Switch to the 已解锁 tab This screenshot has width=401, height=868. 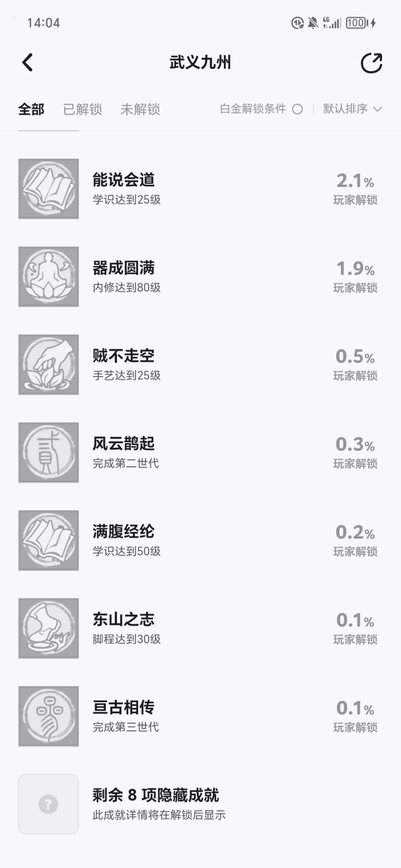(82, 109)
